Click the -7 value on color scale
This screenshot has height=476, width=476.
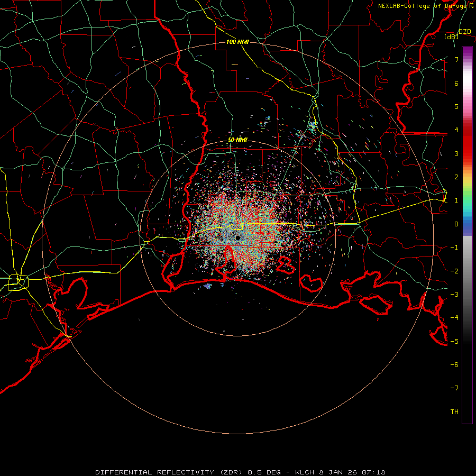point(454,388)
